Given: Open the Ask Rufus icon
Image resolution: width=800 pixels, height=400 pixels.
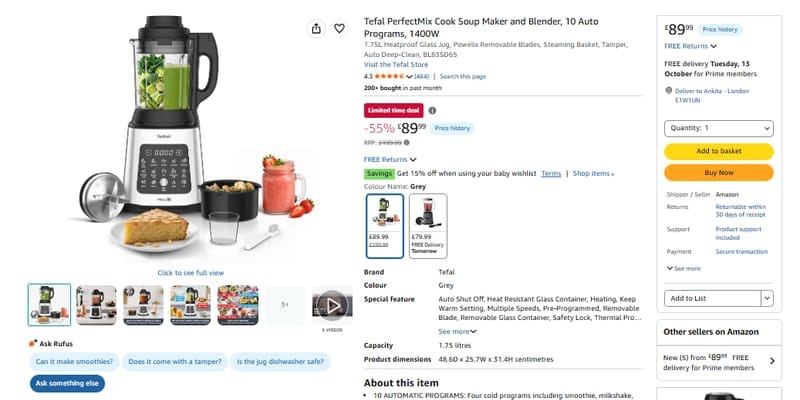Looking at the screenshot, I should [33, 343].
